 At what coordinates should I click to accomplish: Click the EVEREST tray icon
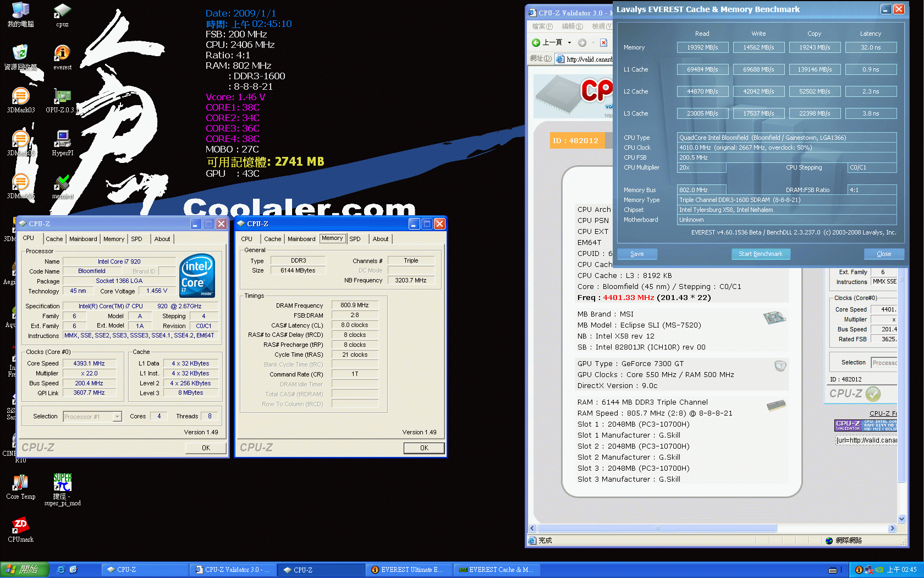pyautogui.click(x=859, y=570)
